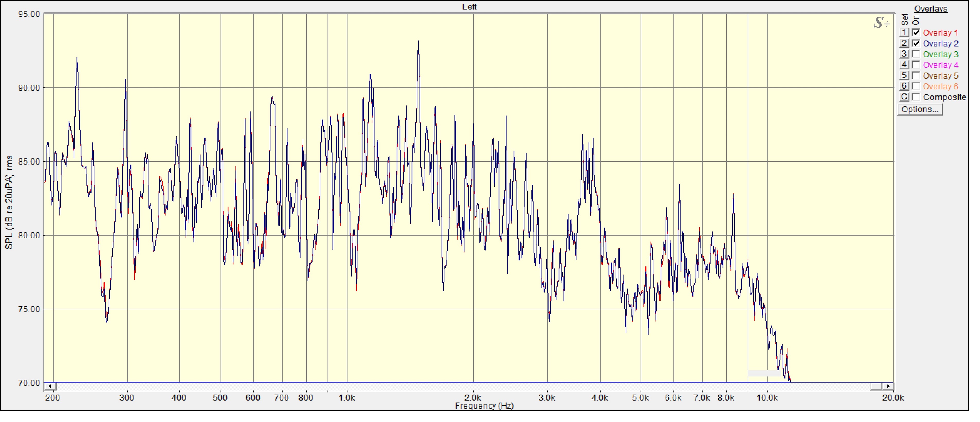
Task: Click the C composite set button
Action: [x=904, y=97]
